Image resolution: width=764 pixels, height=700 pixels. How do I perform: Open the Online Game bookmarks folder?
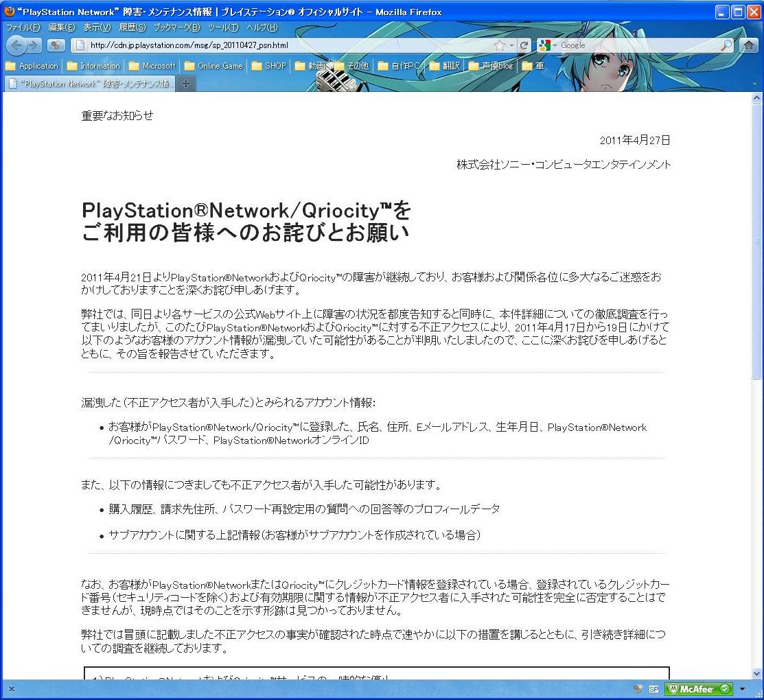point(213,66)
